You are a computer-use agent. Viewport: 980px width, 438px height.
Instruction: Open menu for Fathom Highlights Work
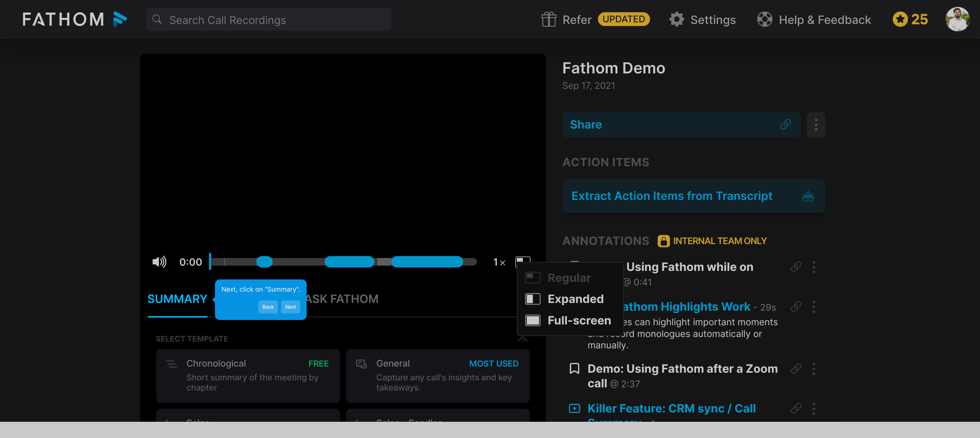pyautogui.click(x=814, y=307)
